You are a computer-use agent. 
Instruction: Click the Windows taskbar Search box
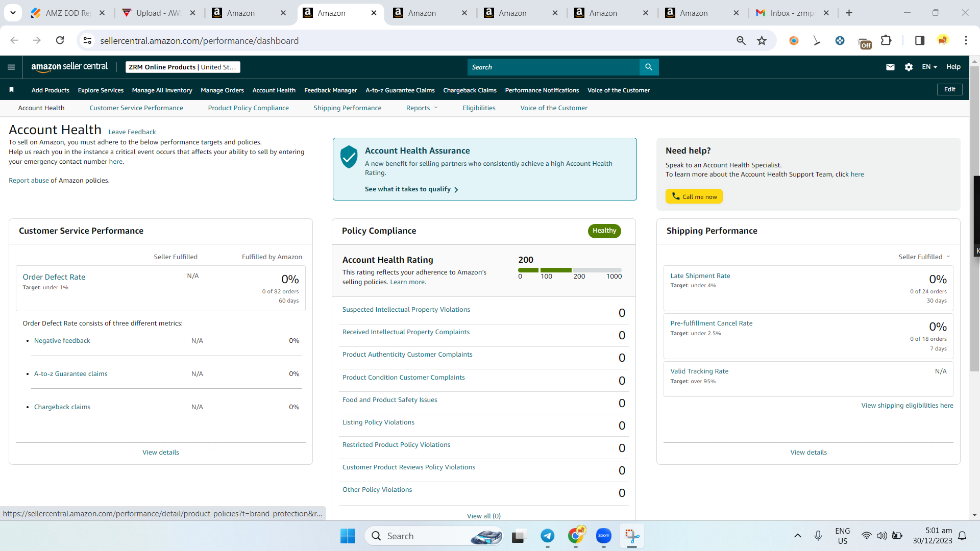[434, 536]
